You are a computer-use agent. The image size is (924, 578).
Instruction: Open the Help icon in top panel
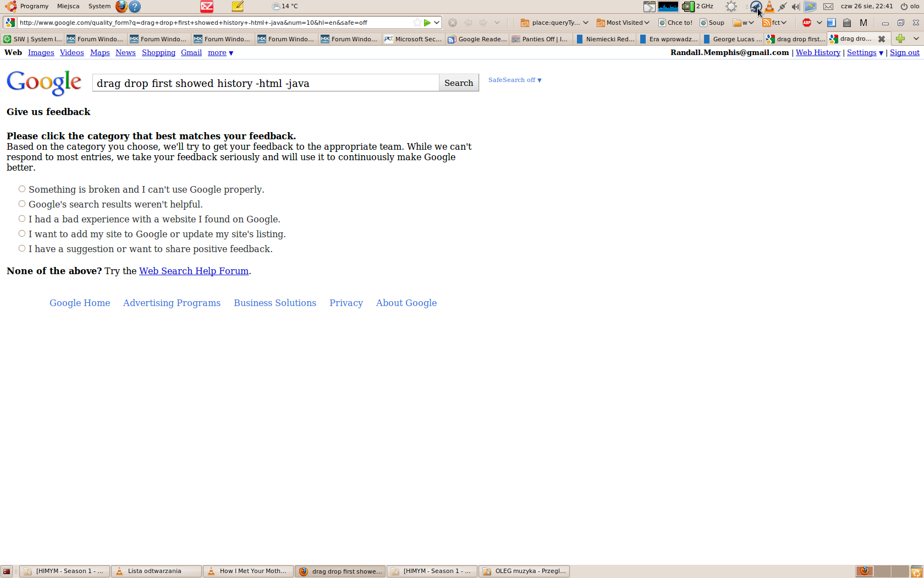click(x=135, y=7)
